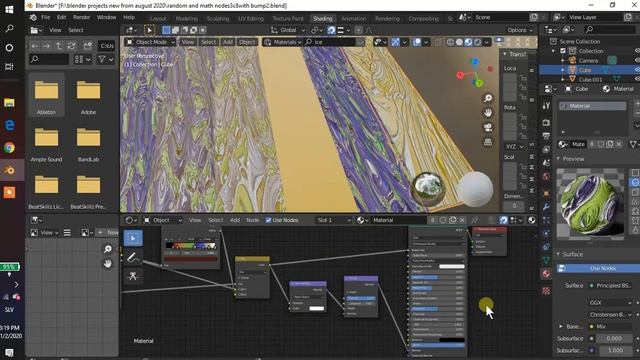The width and height of the screenshot is (640, 360).
Task: Switch perspective/orthographic grid icon in viewport
Action: point(488,142)
